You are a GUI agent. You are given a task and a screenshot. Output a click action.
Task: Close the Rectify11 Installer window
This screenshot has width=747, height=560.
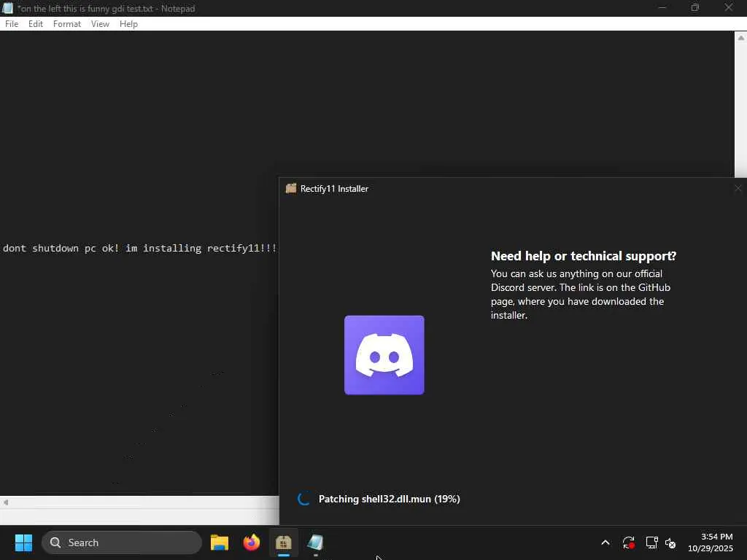738,189
